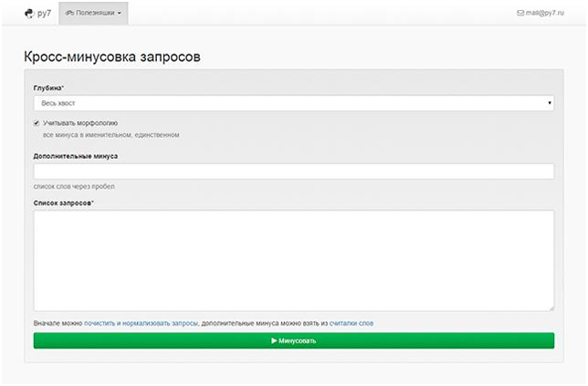Click the py7 Python logo icon

[29, 13]
